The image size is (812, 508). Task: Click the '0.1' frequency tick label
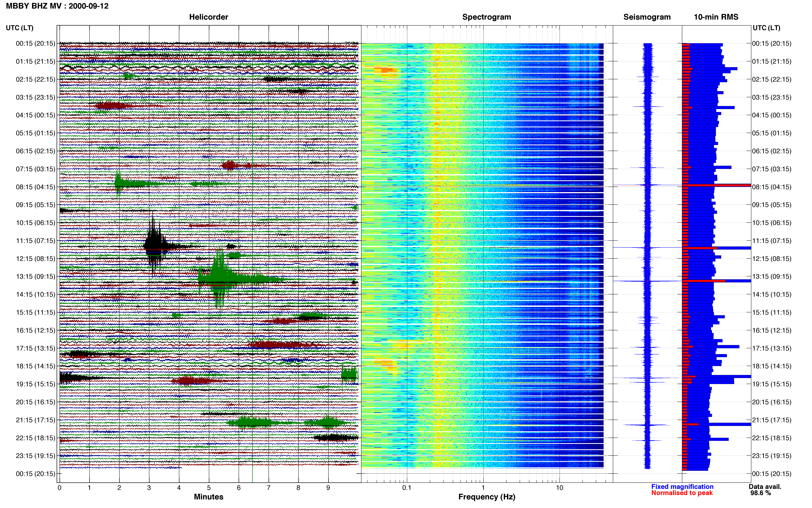407,487
